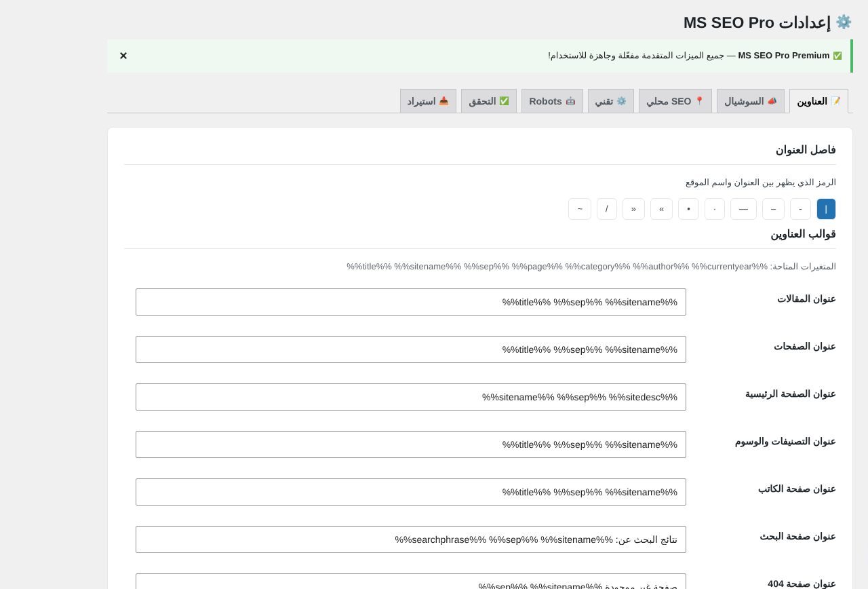
Task: Open the SEO محلي tab
Action: 675,101
